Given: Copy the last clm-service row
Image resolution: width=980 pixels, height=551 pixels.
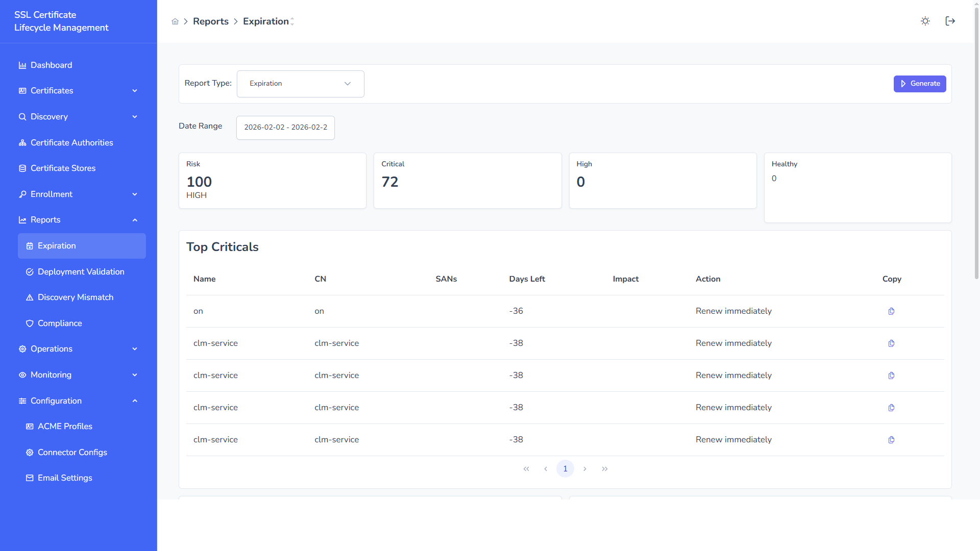Looking at the screenshot, I should (x=891, y=440).
